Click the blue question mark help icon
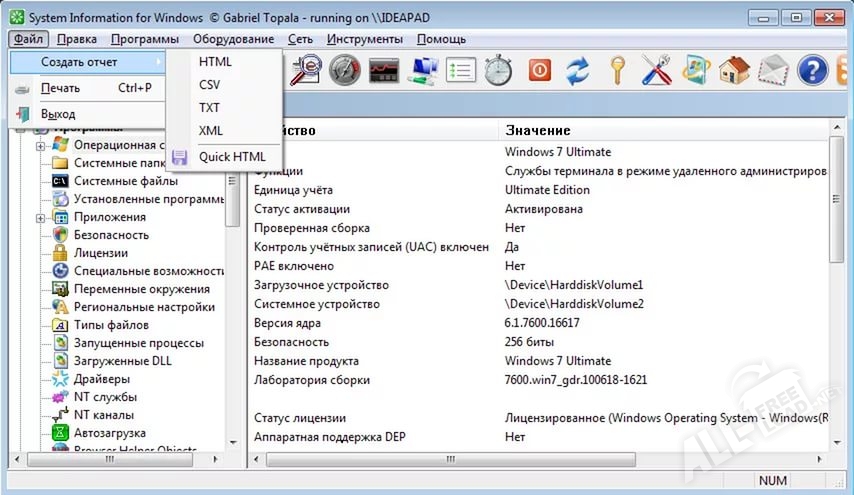Image resolution: width=854 pixels, height=495 pixels. click(813, 71)
